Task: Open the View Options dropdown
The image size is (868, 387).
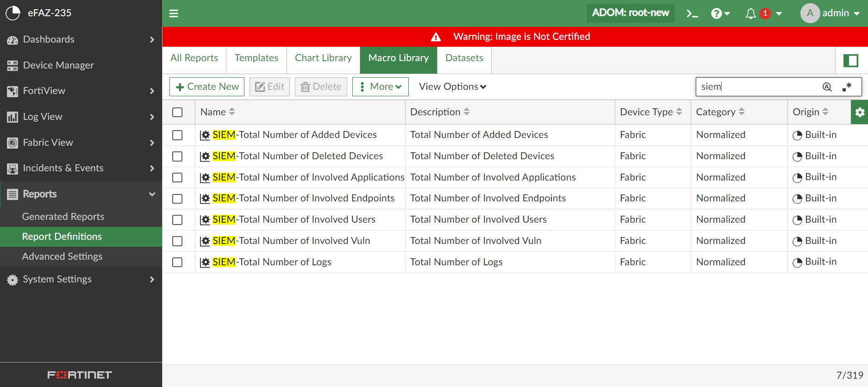Action: (452, 87)
